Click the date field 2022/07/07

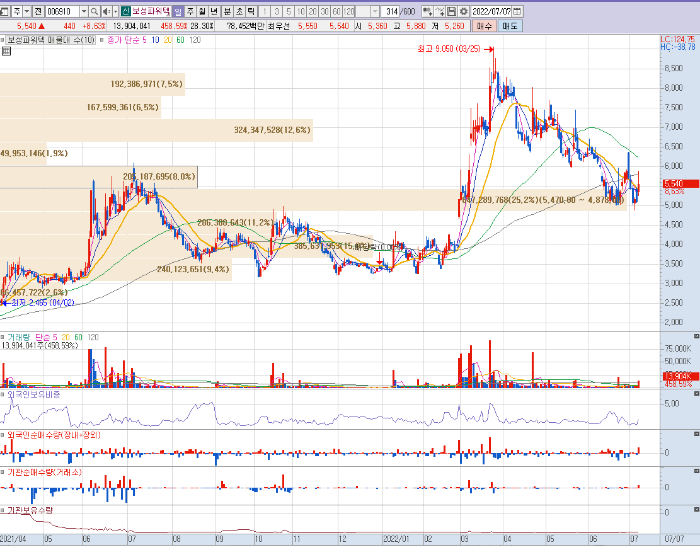pos(492,11)
